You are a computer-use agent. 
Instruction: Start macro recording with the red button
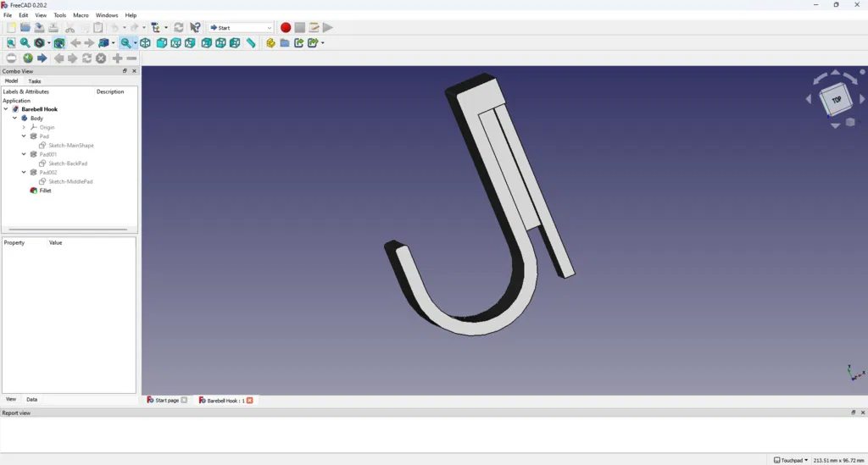coord(286,28)
